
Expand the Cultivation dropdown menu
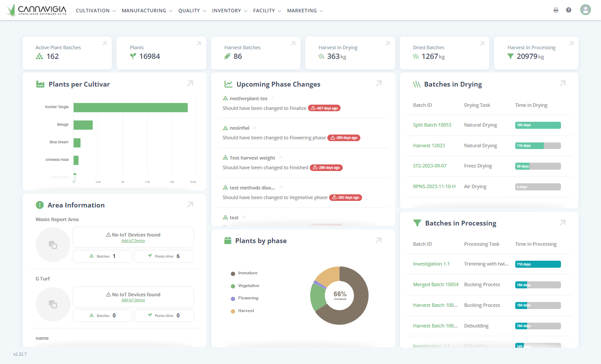tap(96, 11)
